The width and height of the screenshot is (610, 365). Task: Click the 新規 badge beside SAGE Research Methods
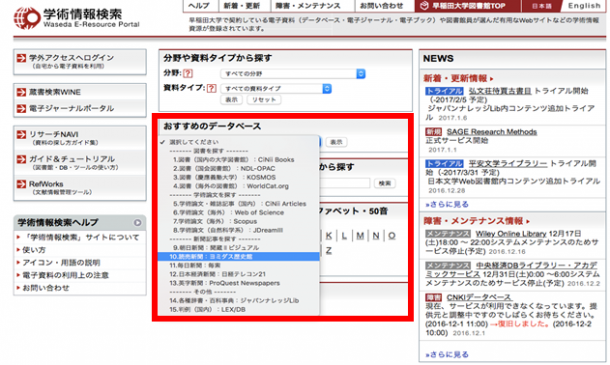[433, 132]
